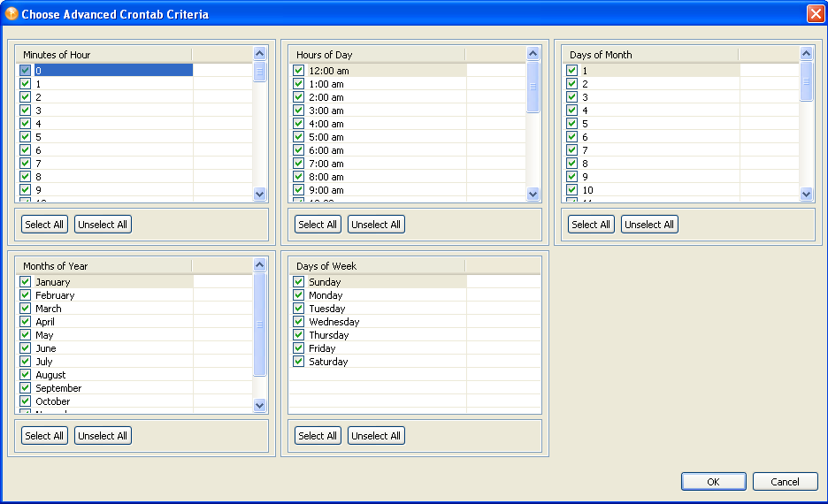Select All under Hours of Day
The height and width of the screenshot is (504, 828).
point(318,225)
